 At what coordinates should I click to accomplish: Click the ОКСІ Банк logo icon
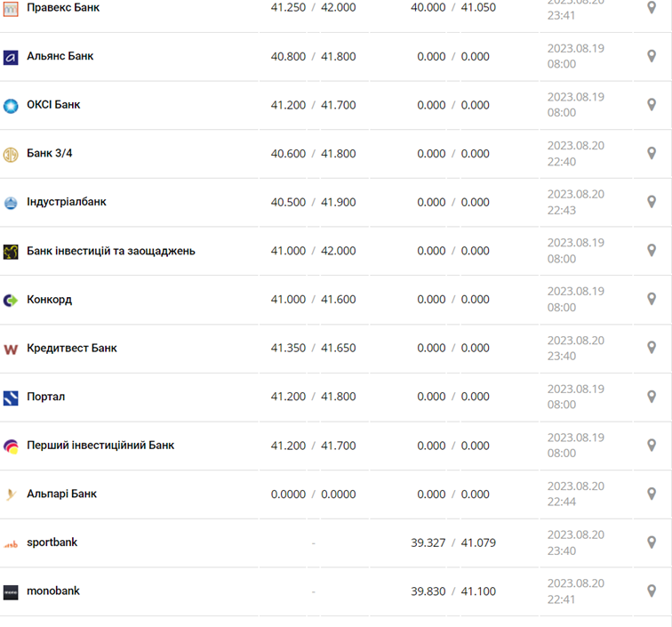(11, 106)
